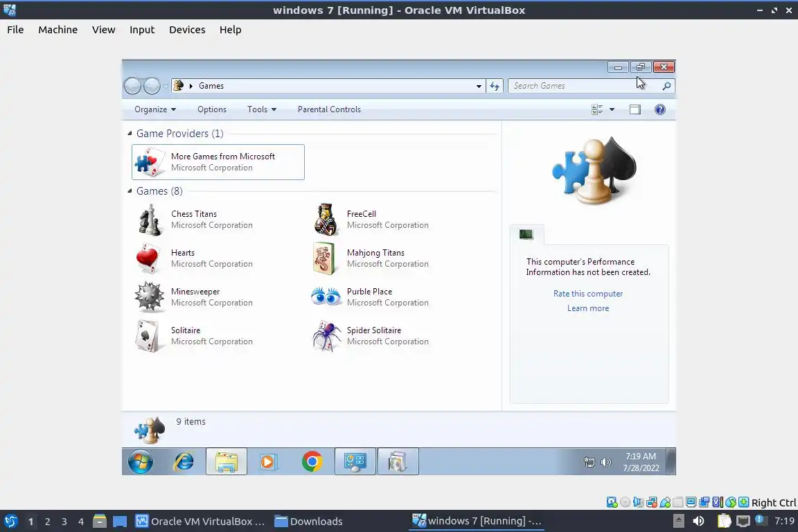Click VirtualBox USB status indicator
798x532 pixels.
665,502
